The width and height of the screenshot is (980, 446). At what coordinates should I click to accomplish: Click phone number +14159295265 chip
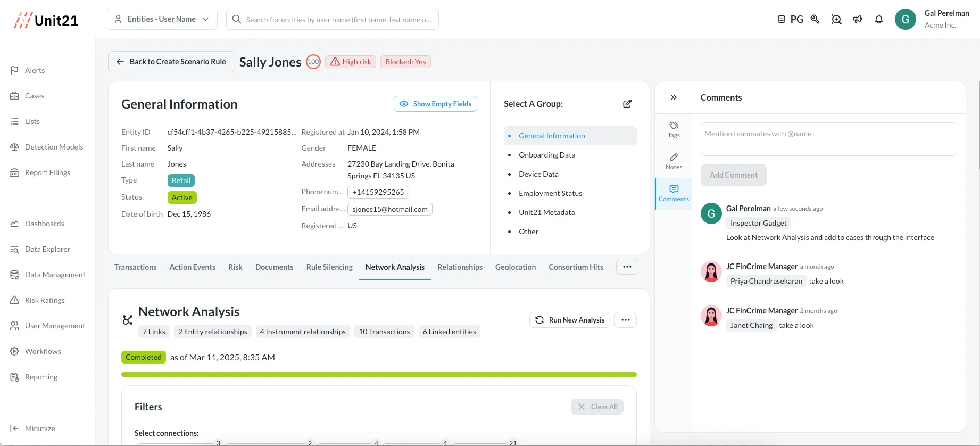378,192
